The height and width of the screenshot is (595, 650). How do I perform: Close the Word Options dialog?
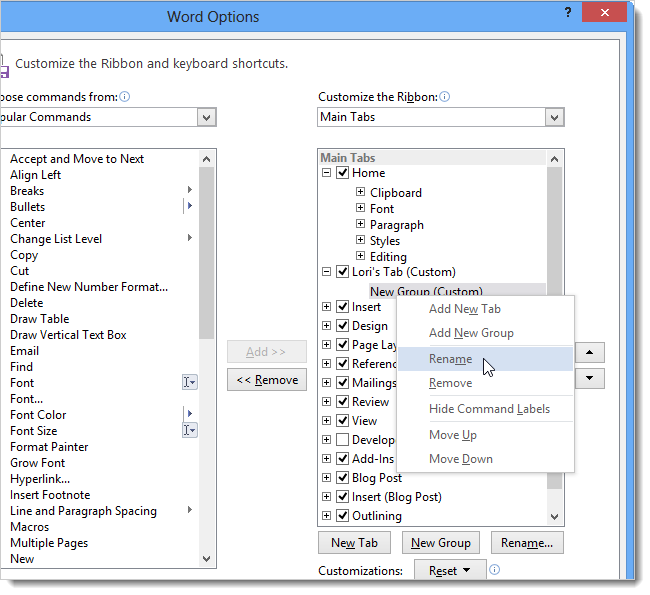point(604,12)
